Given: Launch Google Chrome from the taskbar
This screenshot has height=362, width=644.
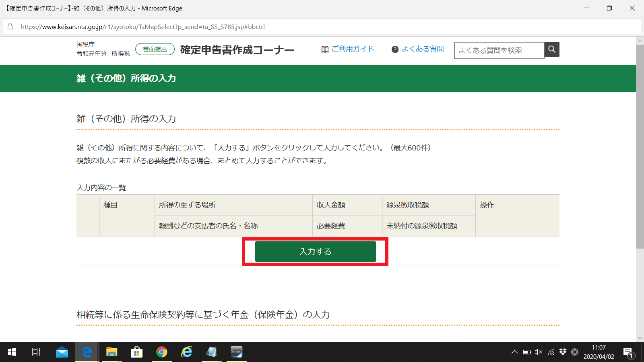Looking at the screenshot, I should pos(161,352).
